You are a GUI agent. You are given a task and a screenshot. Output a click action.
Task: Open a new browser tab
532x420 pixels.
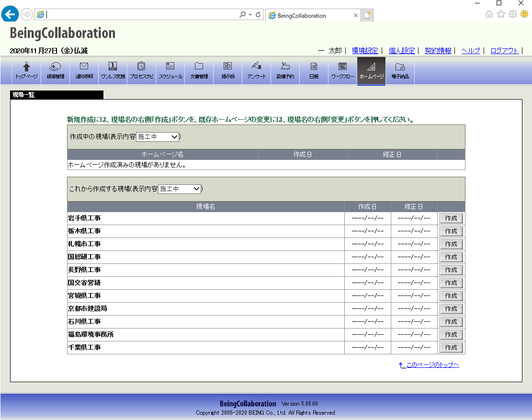click(367, 15)
